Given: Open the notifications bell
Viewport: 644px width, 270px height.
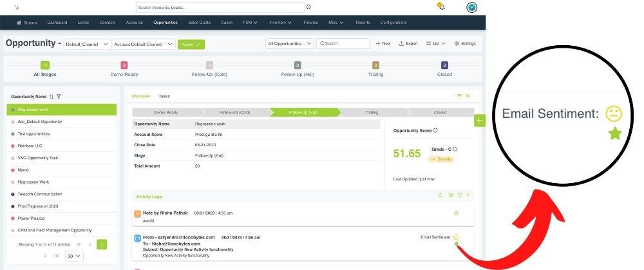Looking at the screenshot, I should pos(440,6).
